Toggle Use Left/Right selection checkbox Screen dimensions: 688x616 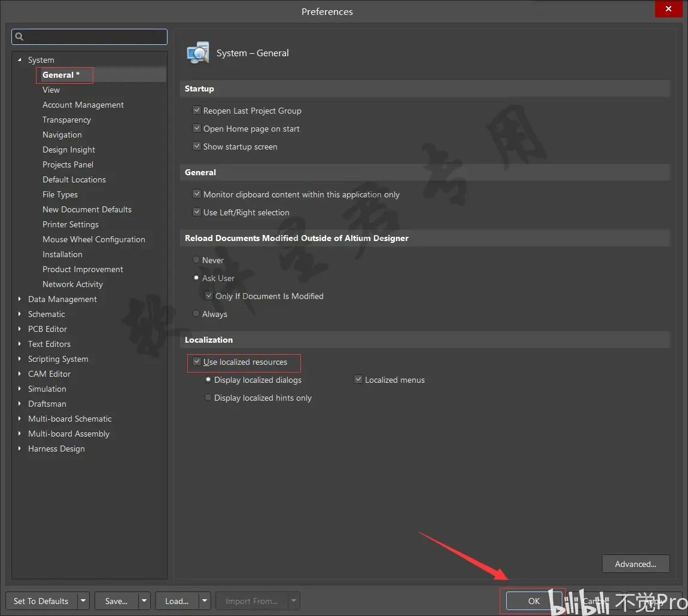pyautogui.click(x=197, y=212)
